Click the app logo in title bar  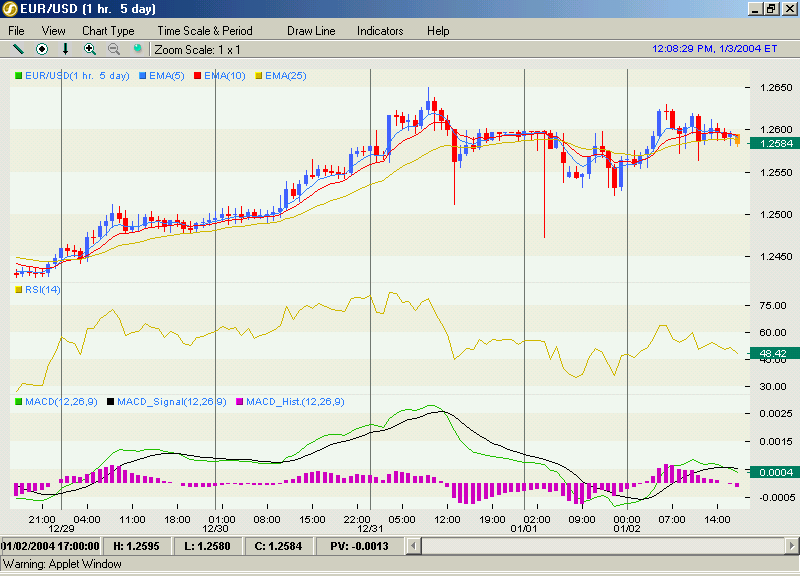[x=10, y=9]
